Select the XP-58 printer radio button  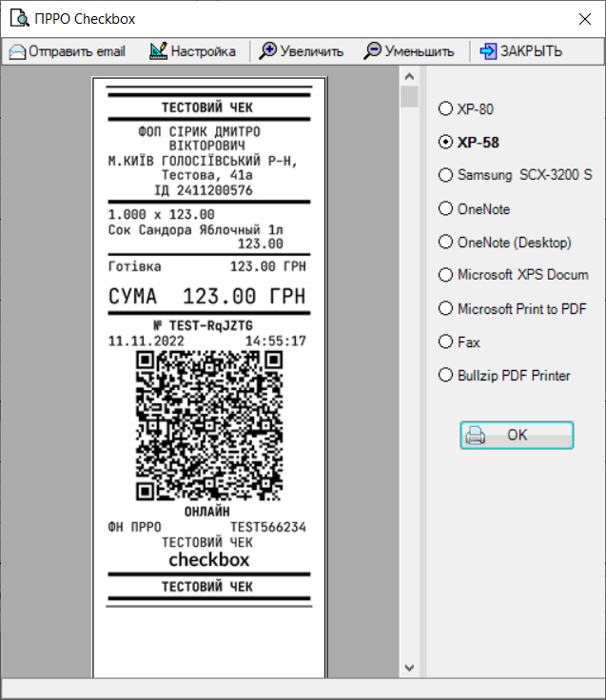[445, 142]
